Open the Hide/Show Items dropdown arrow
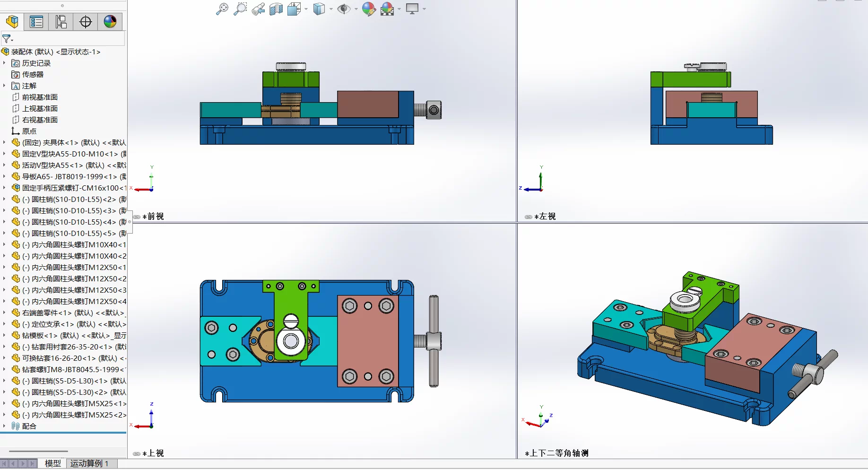 pos(356,9)
